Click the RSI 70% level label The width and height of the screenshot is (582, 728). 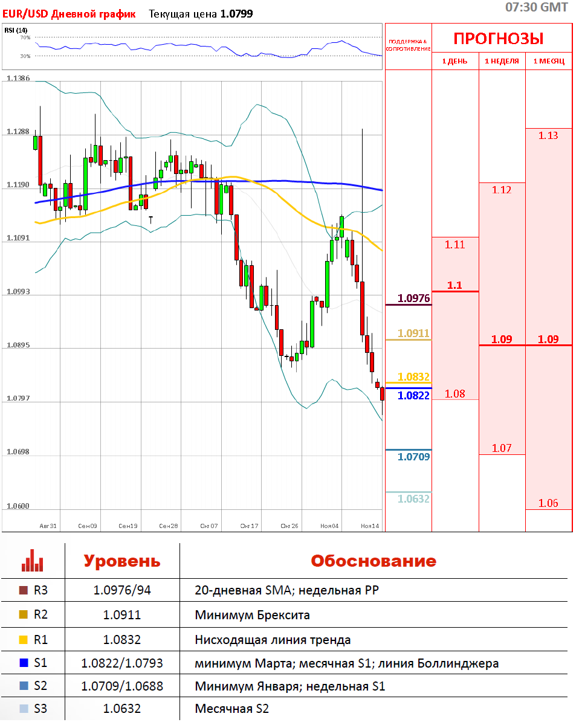(25, 37)
